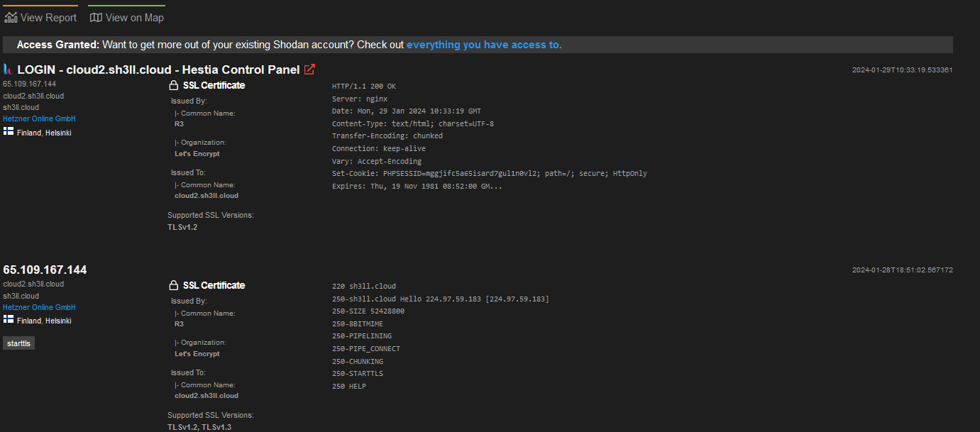
Task: Click the red external link icon
Action: 309,70
